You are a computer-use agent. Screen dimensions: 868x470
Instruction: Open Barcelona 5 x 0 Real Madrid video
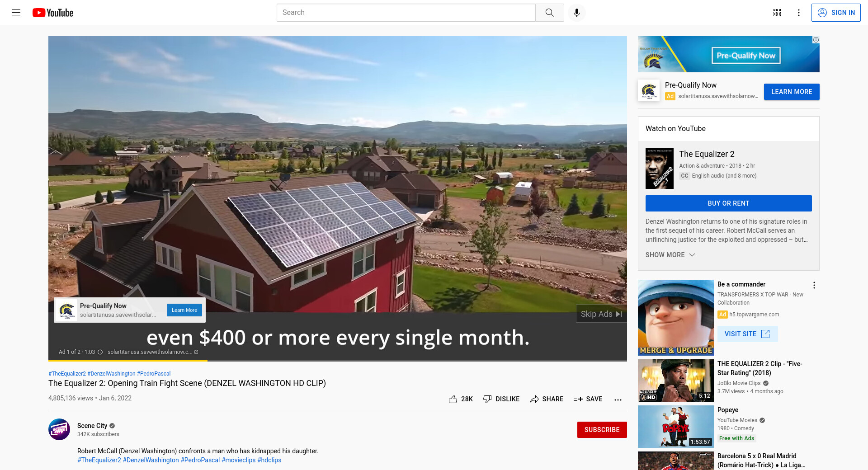[761, 461]
